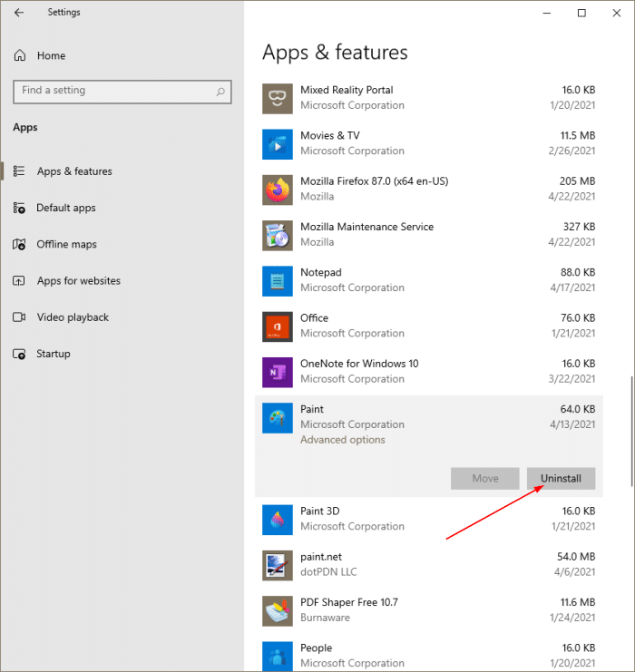Click the Mixed Reality Portal app icon
The width and height of the screenshot is (635, 672).
pos(278,99)
